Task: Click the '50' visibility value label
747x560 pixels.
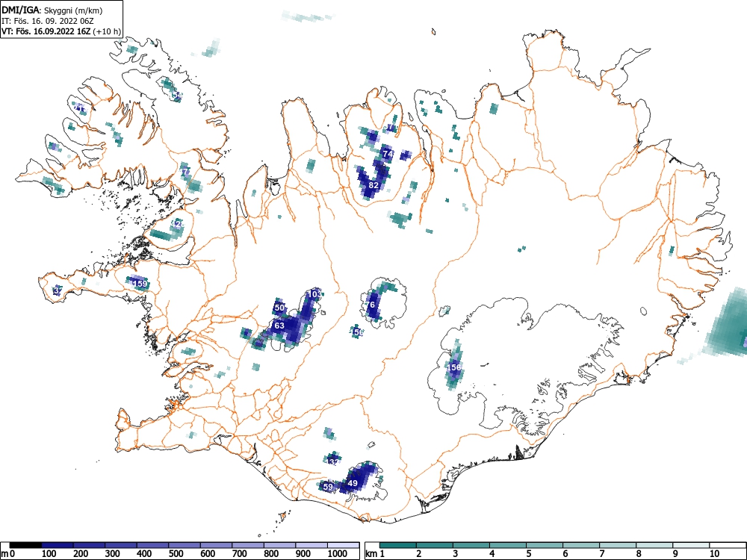Action: coord(279,308)
